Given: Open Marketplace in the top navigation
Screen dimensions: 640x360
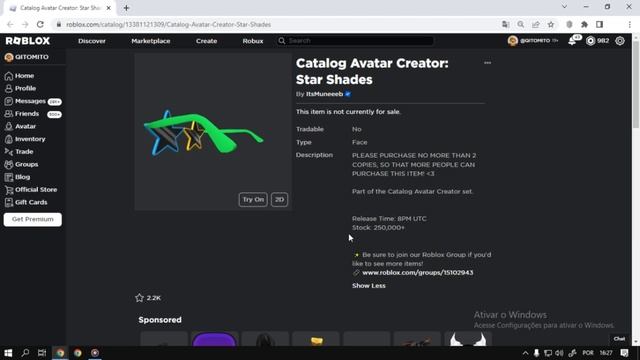Looking at the screenshot, I should 151,41.
